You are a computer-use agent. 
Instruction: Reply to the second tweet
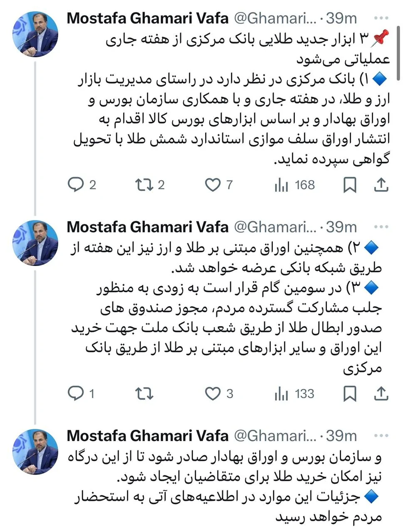pyautogui.click(x=76, y=393)
